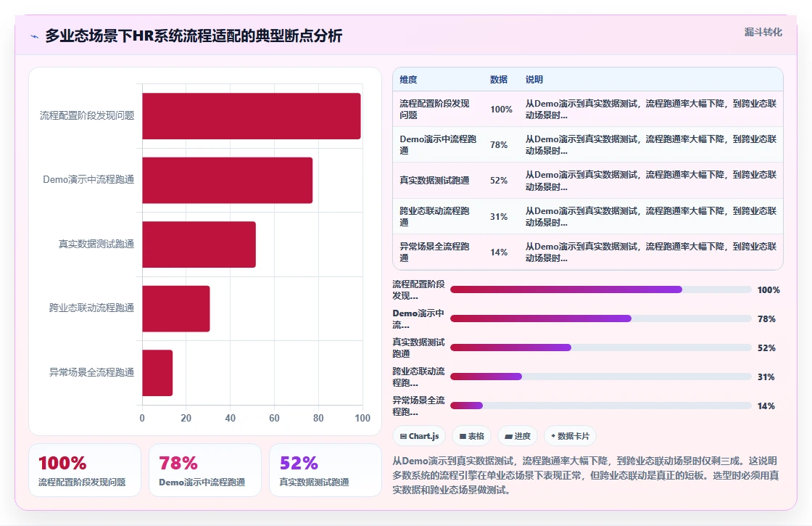812x526 pixels.
Task: Click the 31% progress bar
Action: [601, 377]
